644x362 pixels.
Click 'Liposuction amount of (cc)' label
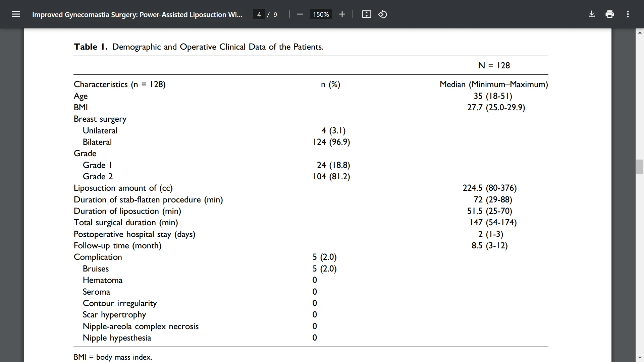click(x=123, y=188)
